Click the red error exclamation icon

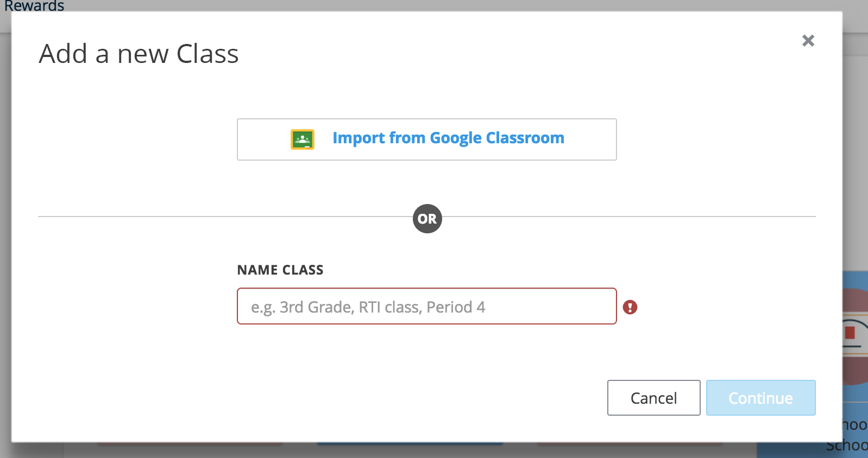(x=630, y=307)
